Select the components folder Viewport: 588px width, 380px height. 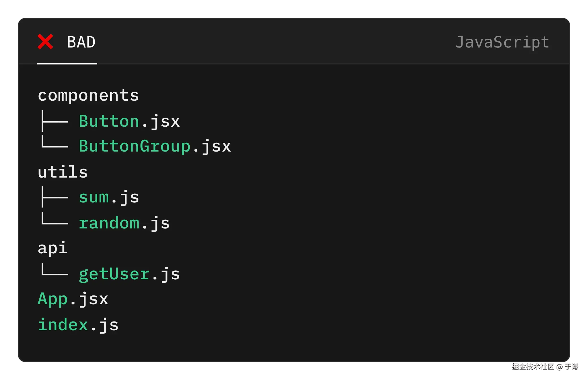pyautogui.click(x=88, y=95)
